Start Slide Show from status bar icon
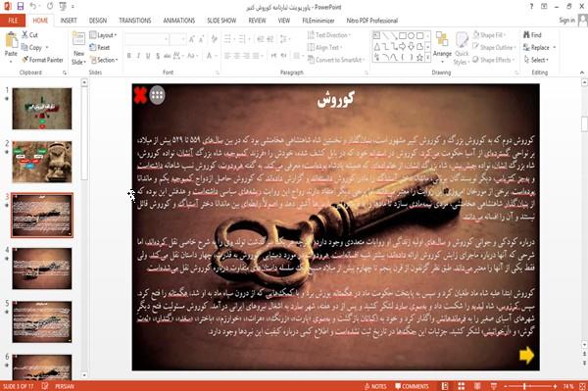 494,386
